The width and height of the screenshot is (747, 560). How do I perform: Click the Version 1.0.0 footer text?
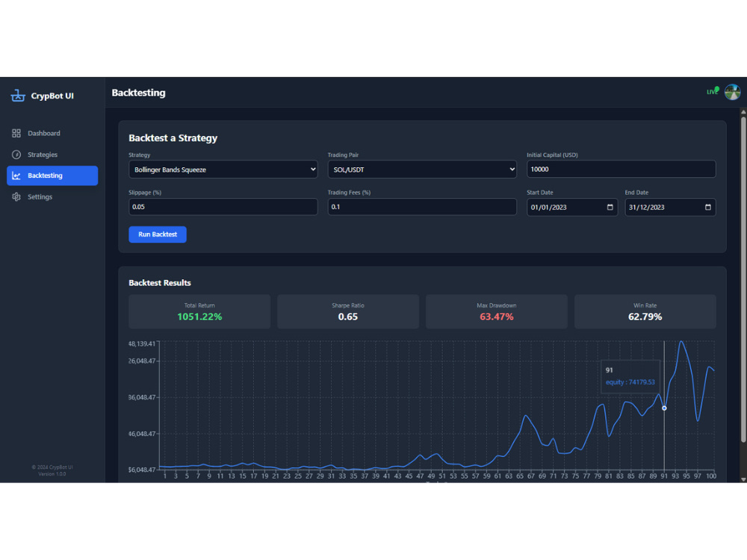[52, 474]
